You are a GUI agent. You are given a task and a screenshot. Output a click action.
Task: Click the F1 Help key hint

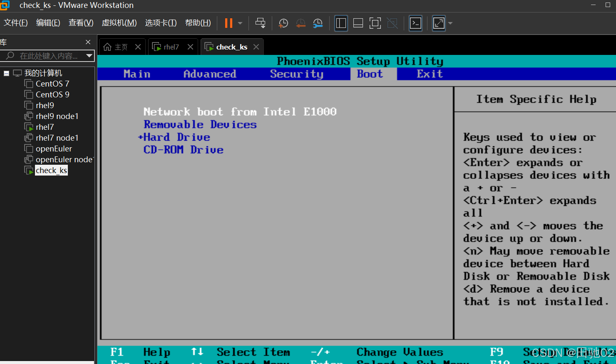click(x=140, y=352)
